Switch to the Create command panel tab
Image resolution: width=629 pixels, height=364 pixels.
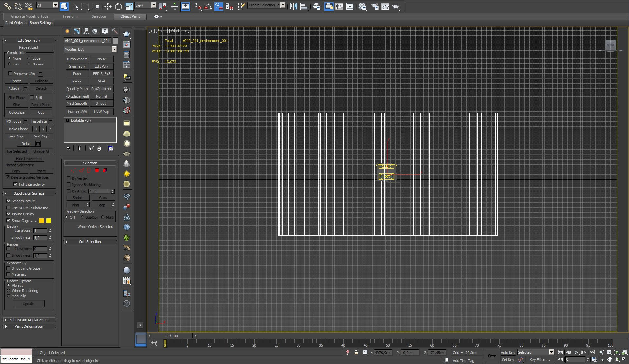pyautogui.click(x=67, y=31)
